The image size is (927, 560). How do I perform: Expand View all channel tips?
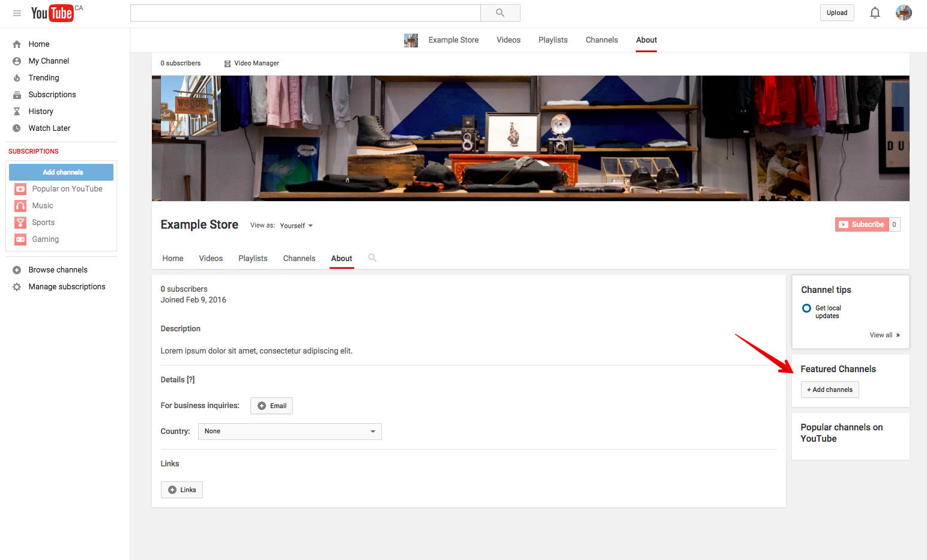884,336
